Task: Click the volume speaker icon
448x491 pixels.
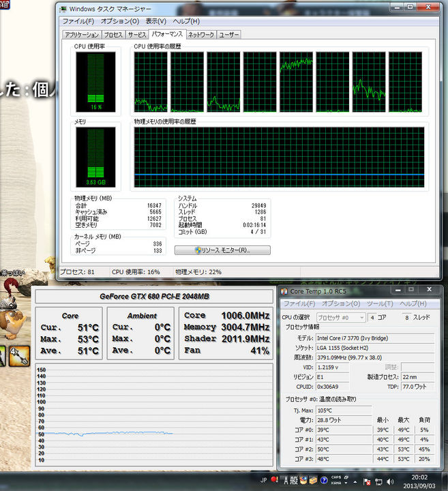Action: pyautogui.click(x=390, y=481)
